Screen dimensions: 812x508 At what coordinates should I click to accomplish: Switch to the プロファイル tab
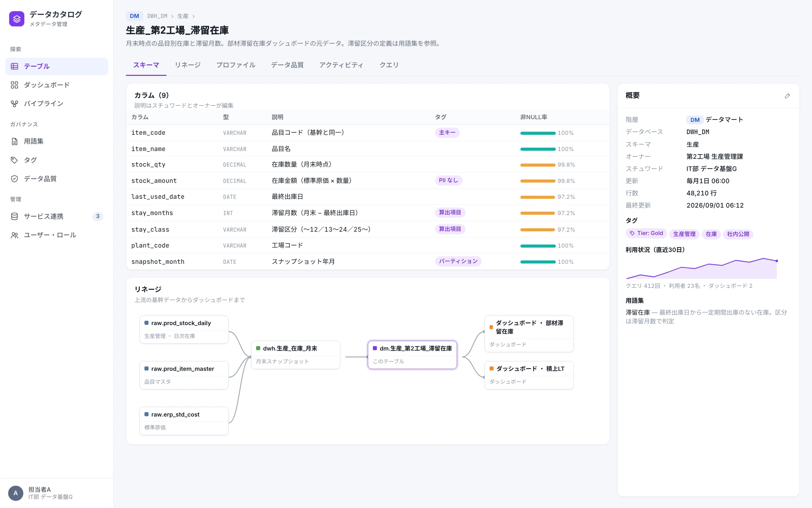pos(236,65)
